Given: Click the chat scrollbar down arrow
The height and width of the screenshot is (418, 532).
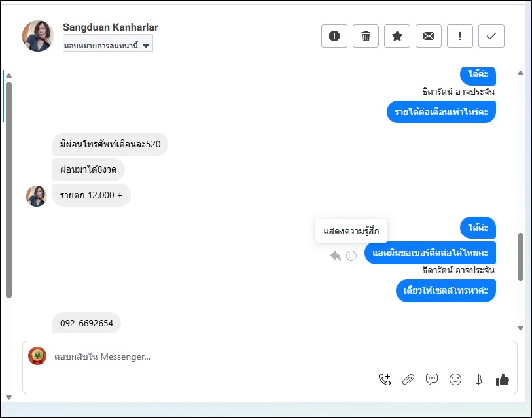Looking at the screenshot, I should point(521,328).
